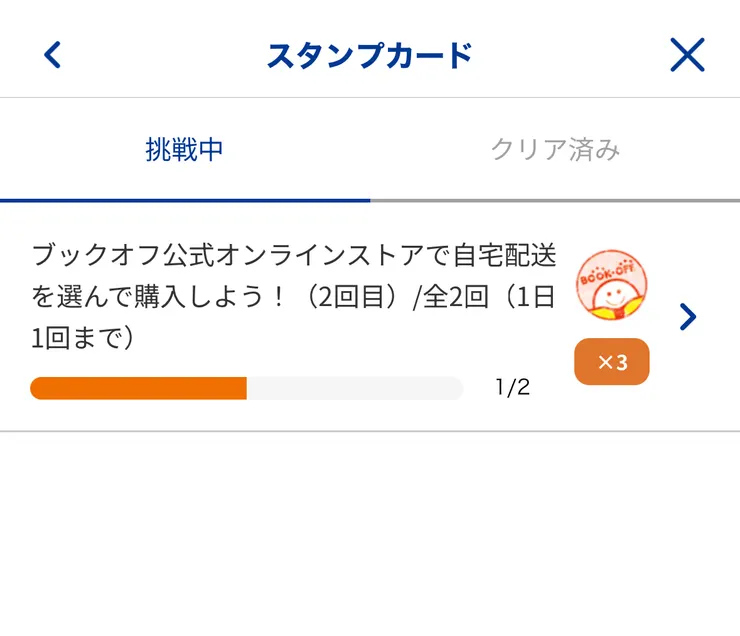Open stamp card details via right chevron

(x=687, y=317)
